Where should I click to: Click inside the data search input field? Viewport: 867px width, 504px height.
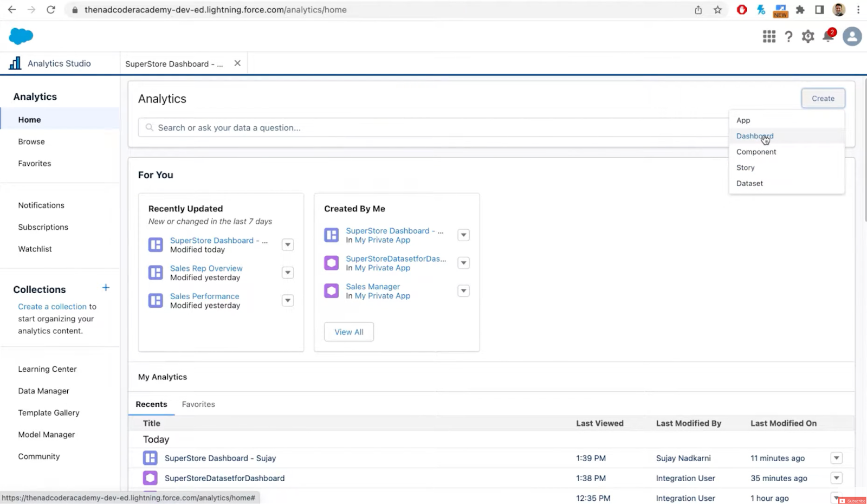tap(325, 127)
